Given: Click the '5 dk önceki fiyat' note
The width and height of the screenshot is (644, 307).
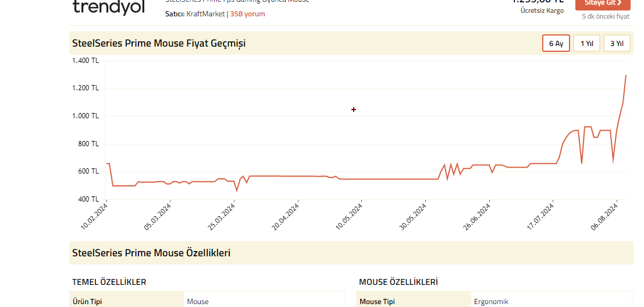Looking at the screenshot, I should click(606, 16).
